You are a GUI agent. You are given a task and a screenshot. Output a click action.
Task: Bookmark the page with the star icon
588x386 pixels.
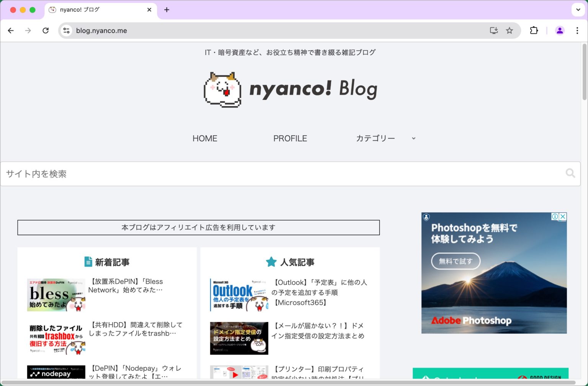pos(510,30)
